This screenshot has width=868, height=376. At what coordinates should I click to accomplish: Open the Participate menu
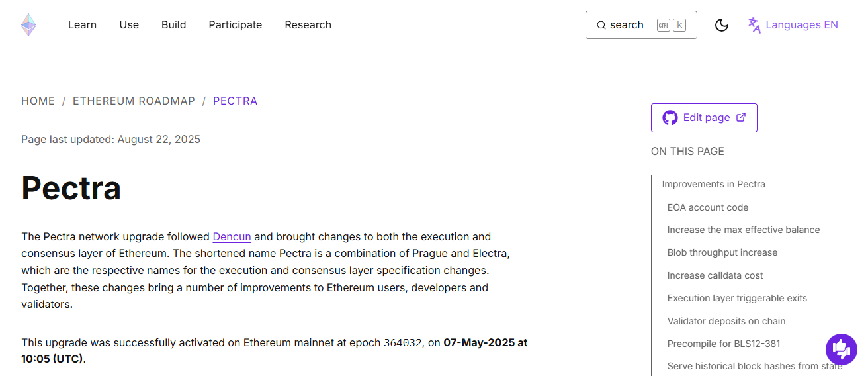[236, 25]
